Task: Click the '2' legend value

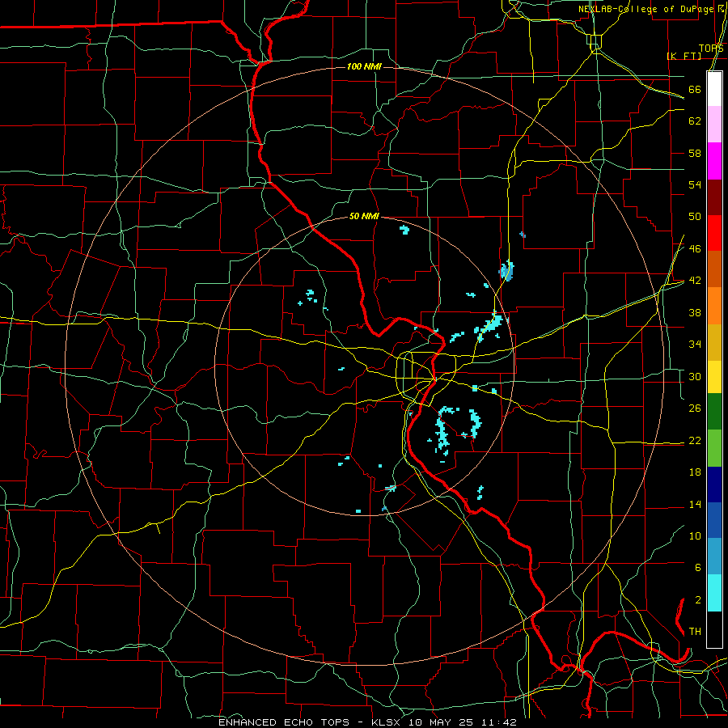Action: [697, 600]
